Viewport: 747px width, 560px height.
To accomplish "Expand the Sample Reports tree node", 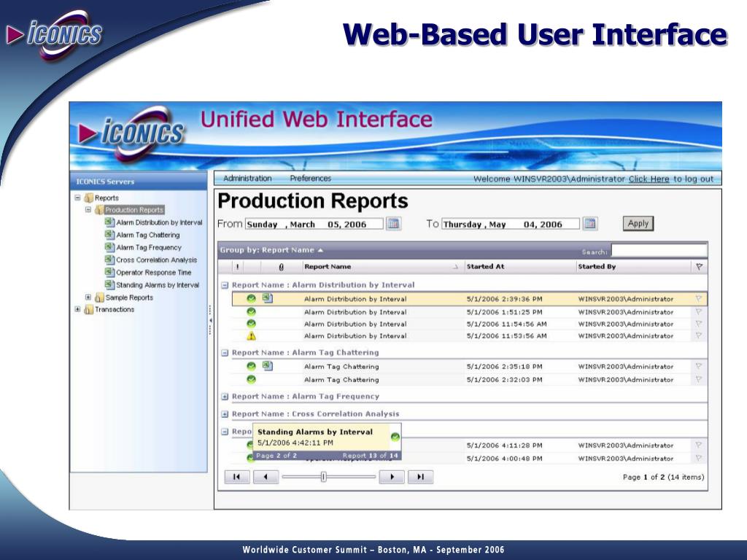I will (88, 297).
